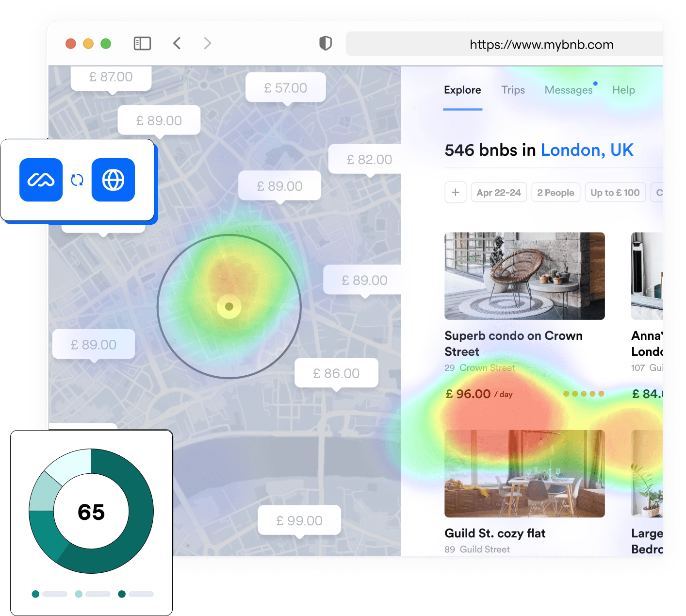Click the rating dots on Crown Street listing
The width and height of the screenshot is (686, 616).
point(584,394)
